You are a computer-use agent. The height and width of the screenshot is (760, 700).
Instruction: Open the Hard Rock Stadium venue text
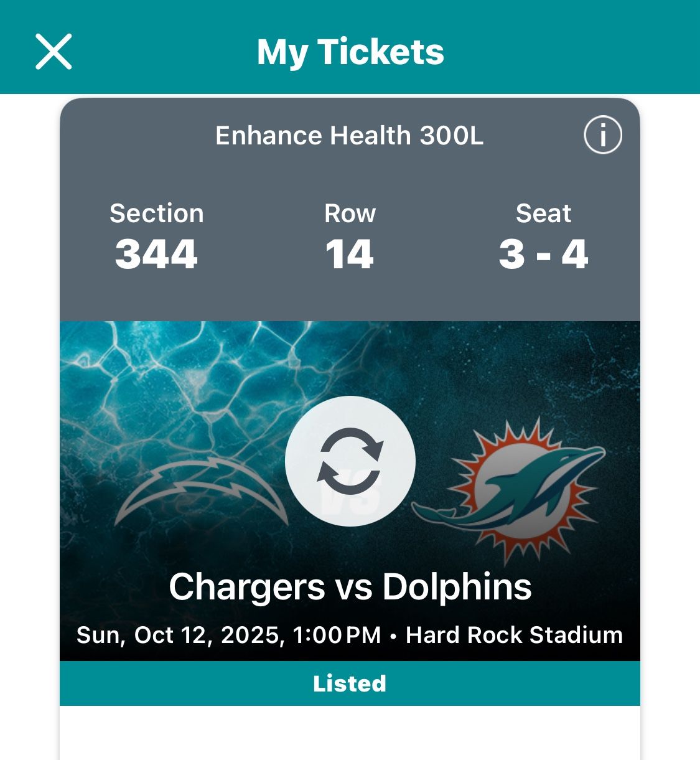pyautogui.click(x=514, y=635)
